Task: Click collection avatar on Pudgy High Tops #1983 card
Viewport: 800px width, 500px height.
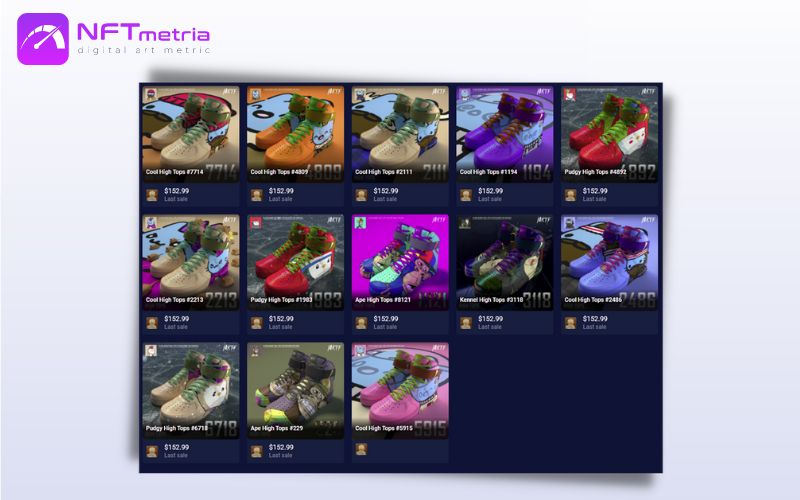Action: click(256, 222)
